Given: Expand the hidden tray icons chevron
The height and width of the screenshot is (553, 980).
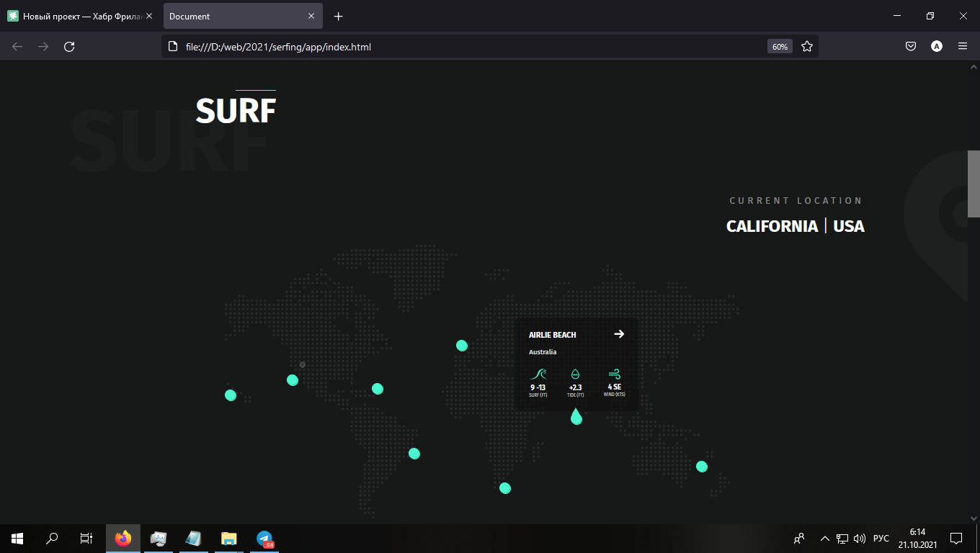Looking at the screenshot, I should (x=825, y=538).
